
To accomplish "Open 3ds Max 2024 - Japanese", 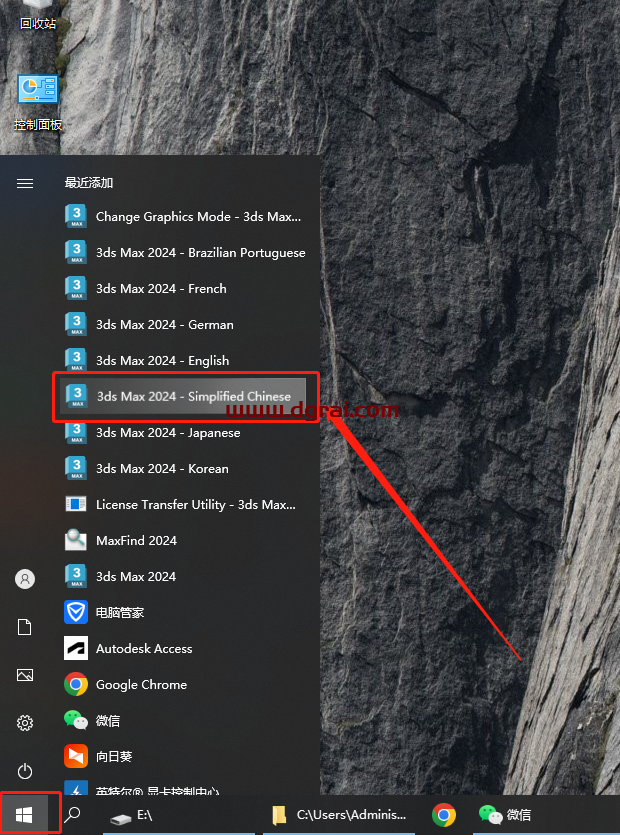I will point(168,433).
